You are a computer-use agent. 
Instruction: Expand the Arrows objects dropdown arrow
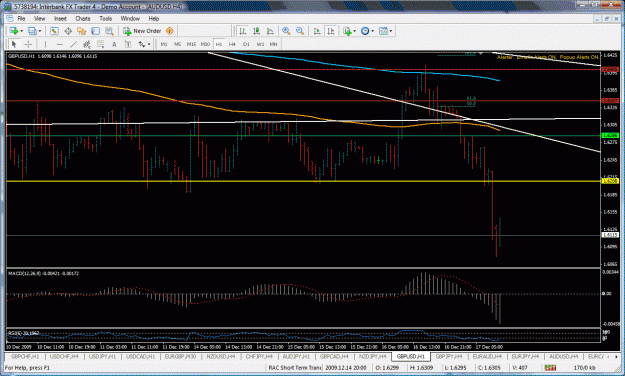tap(149, 44)
